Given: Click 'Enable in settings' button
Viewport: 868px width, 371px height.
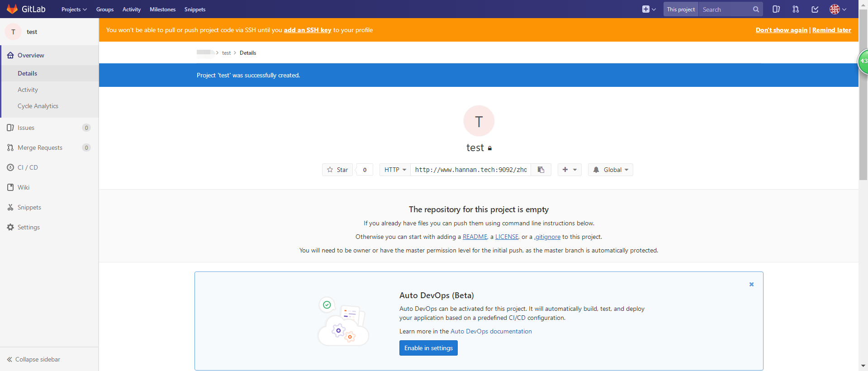Looking at the screenshot, I should 428,348.
